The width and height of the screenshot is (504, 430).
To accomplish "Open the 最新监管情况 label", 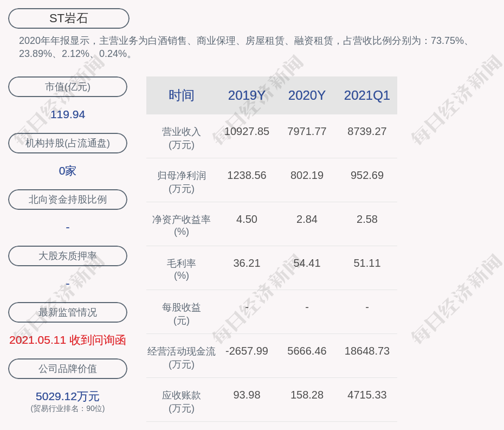I will coord(68,312).
